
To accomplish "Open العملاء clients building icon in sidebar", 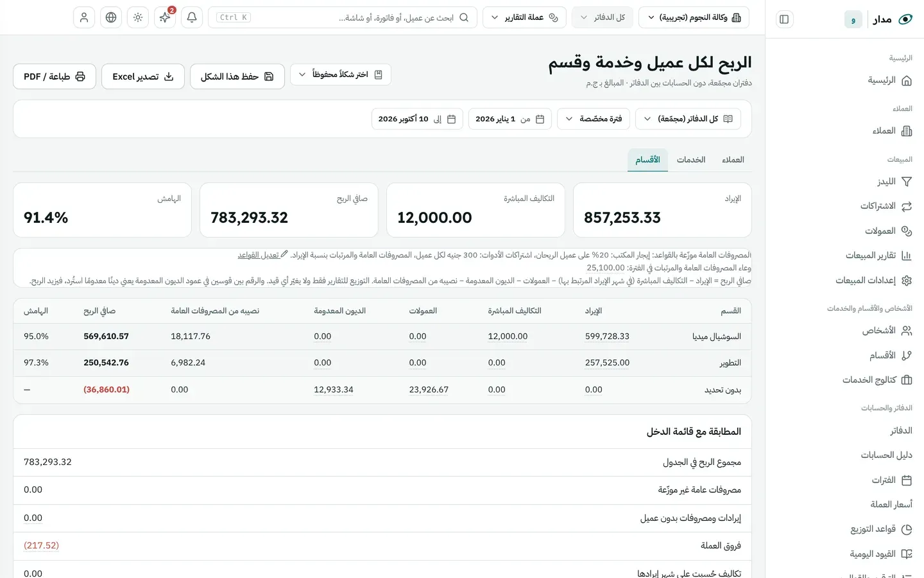I will [x=907, y=131].
